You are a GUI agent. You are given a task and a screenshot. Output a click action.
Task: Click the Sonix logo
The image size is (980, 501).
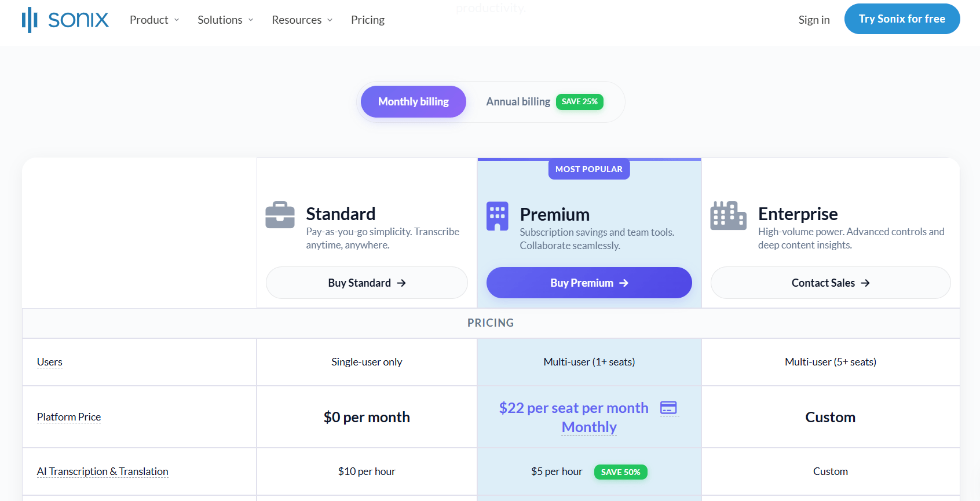(x=65, y=20)
